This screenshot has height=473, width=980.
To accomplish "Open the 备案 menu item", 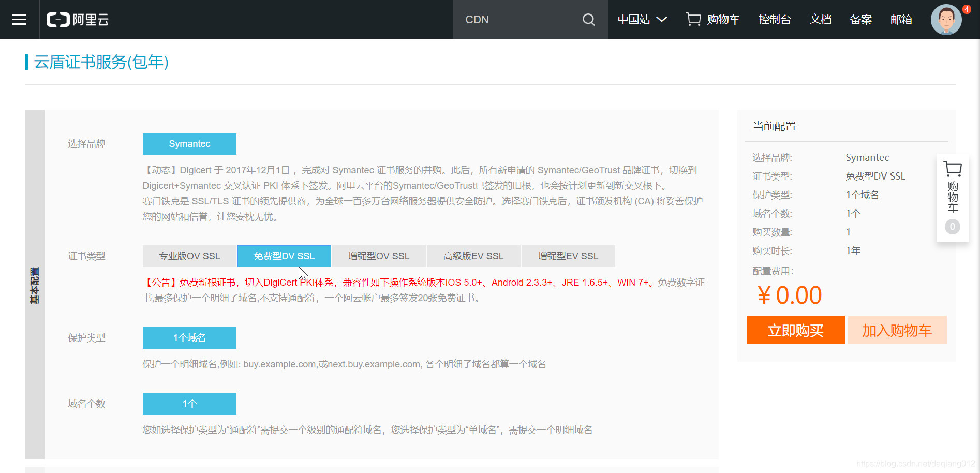I will tap(861, 20).
